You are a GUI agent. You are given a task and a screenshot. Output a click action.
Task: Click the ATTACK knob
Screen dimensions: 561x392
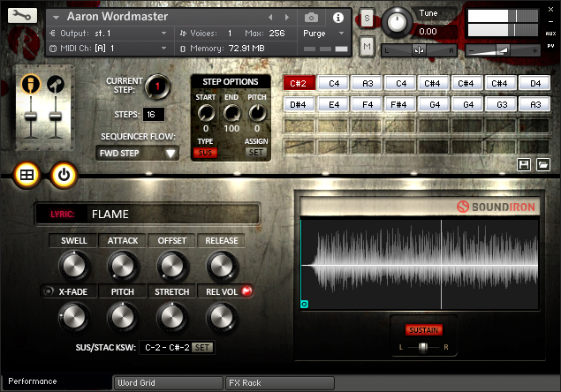pyautogui.click(x=123, y=266)
